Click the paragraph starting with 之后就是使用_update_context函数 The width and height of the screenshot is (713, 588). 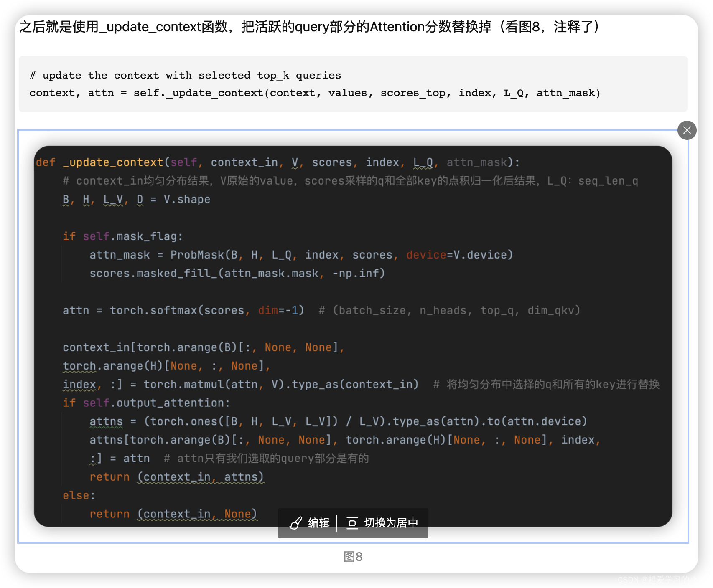click(x=310, y=27)
